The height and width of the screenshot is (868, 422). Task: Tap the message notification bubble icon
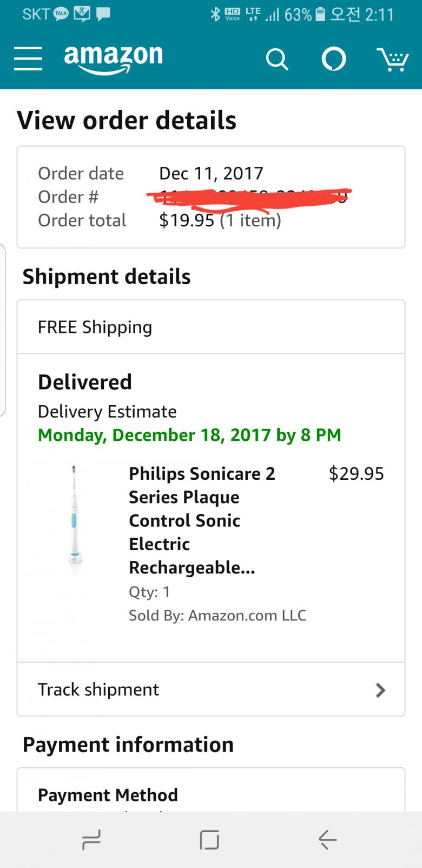tap(103, 14)
